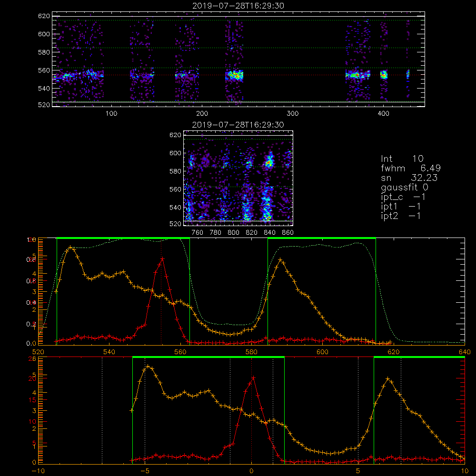Click y-axis label 540 on top plot
Screen dimensions: 476x476
click(44, 89)
